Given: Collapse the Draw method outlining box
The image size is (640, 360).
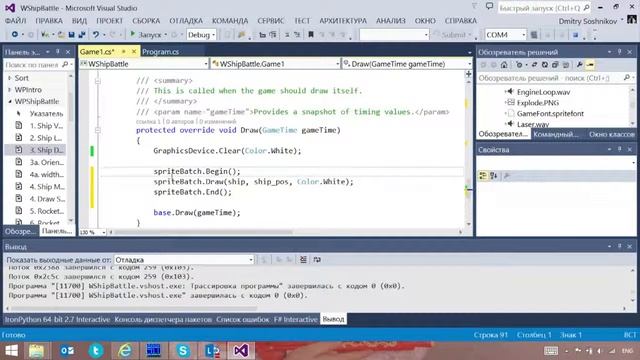Looking at the screenshot, I should (98, 130).
